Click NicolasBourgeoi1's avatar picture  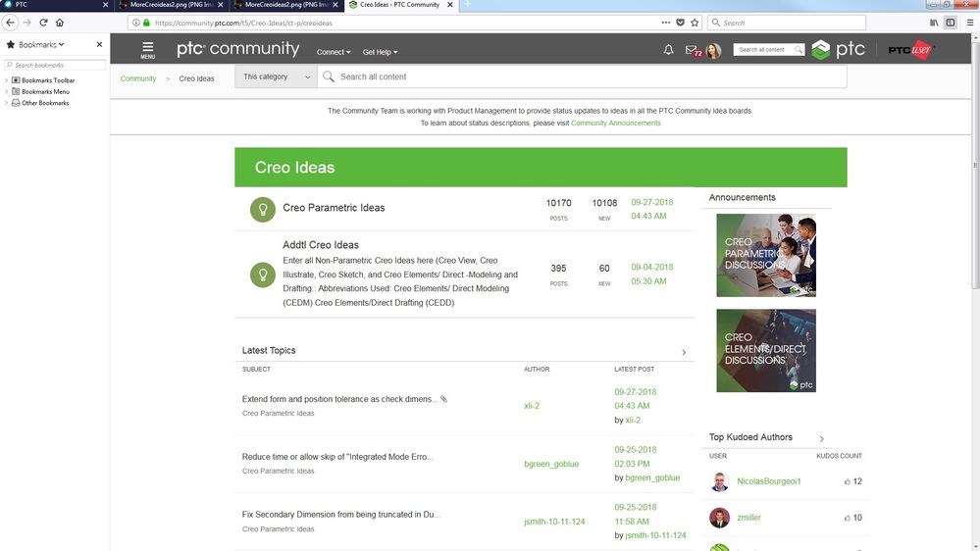(x=719, y=481)
